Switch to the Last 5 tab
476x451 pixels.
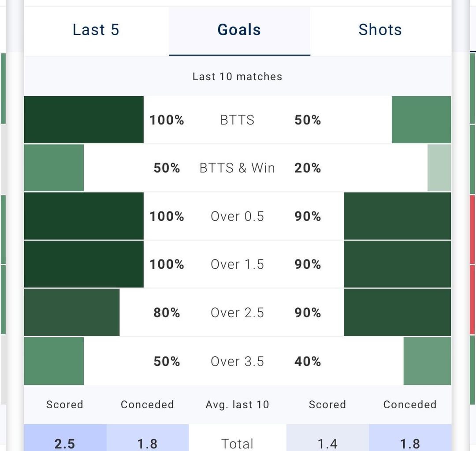coord(96,30)
